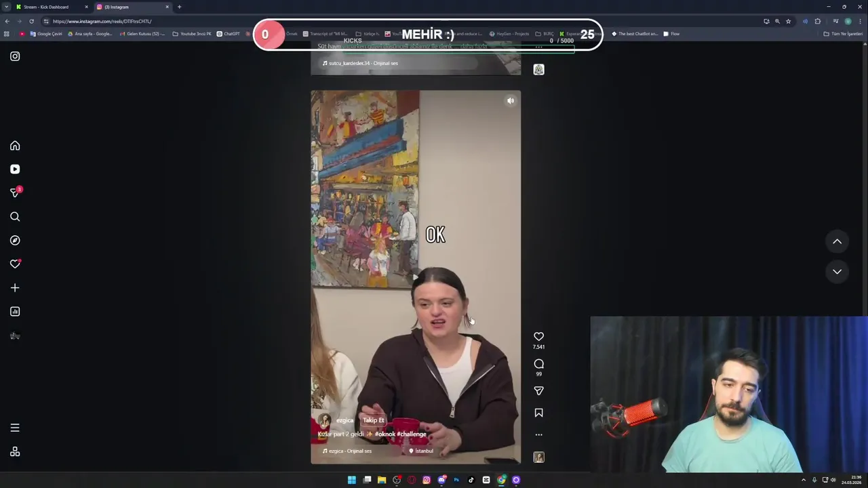Show hidden system tray icons

pyautogui.click(x=804, y=480)
